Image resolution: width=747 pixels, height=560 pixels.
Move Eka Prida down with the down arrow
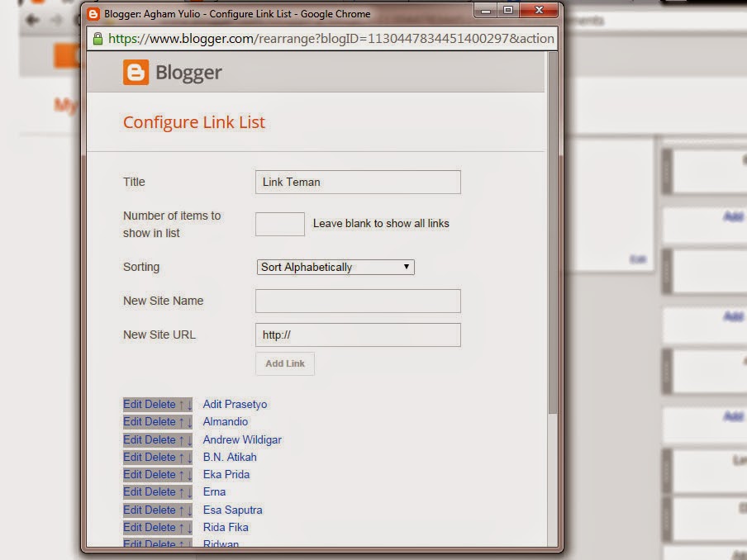pos(189,475)
